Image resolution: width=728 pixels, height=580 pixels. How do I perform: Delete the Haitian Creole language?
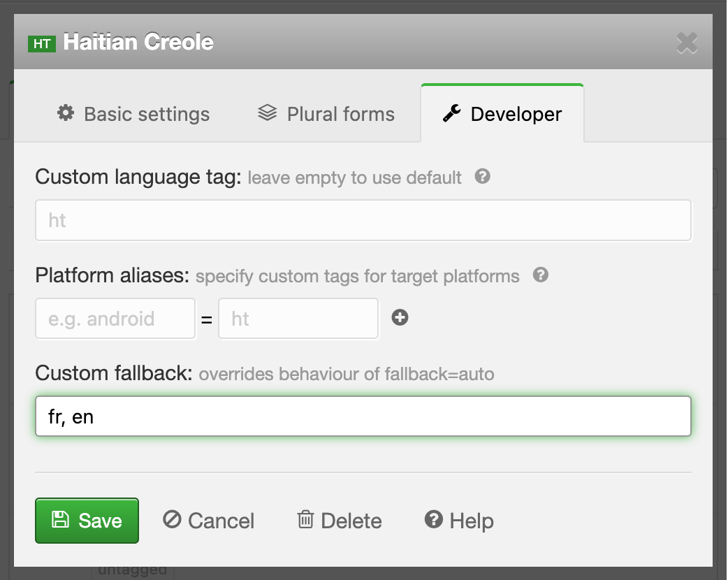[340, 521]
